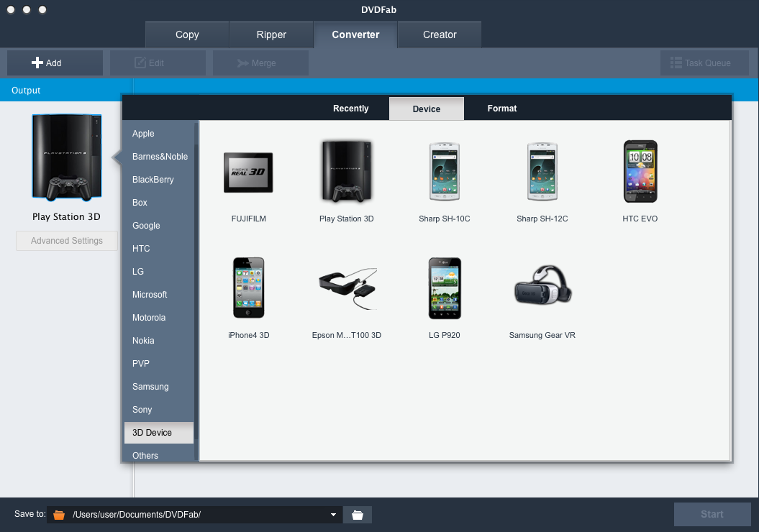
Task: Select Samsung in the brand list
Action: tap(159, 387)
